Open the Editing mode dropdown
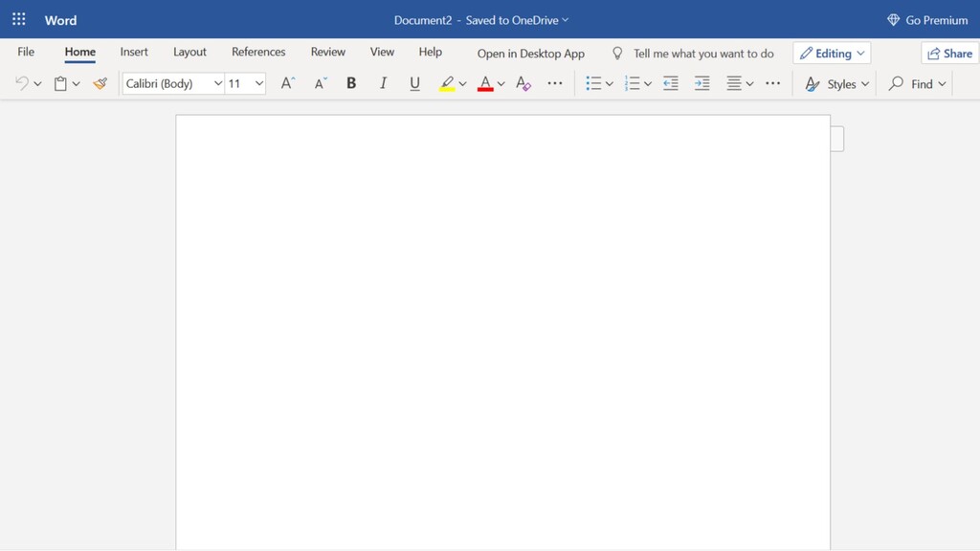This screenshot has height=551, width=980. (x=832, y=54)
